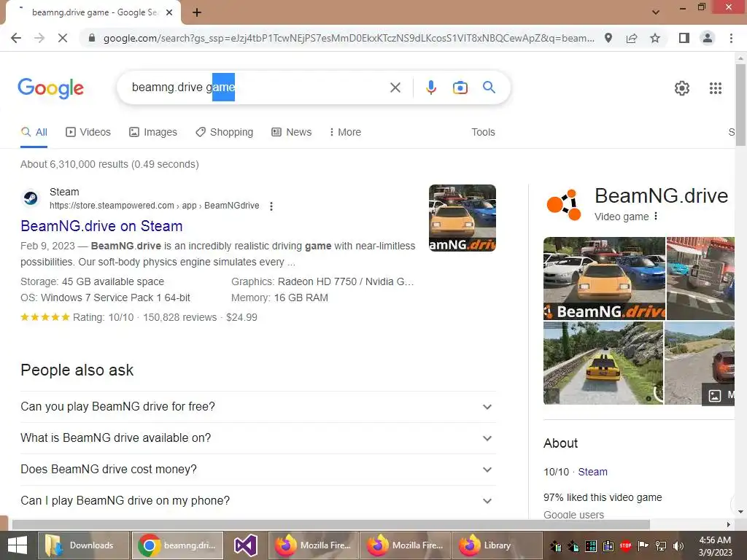Click the more images button in panel
Screen dimensions: 747x560
(x=719, y=395)
